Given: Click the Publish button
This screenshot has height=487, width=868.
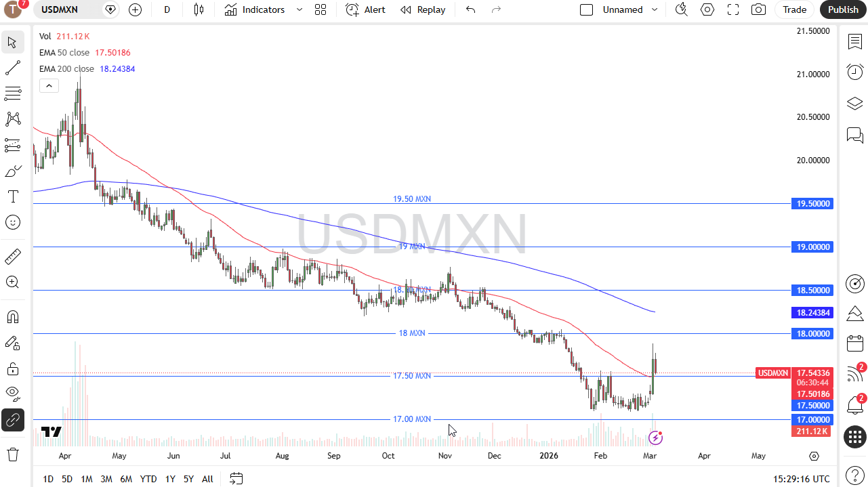Looking at the screenshot, I should [842, 9].
